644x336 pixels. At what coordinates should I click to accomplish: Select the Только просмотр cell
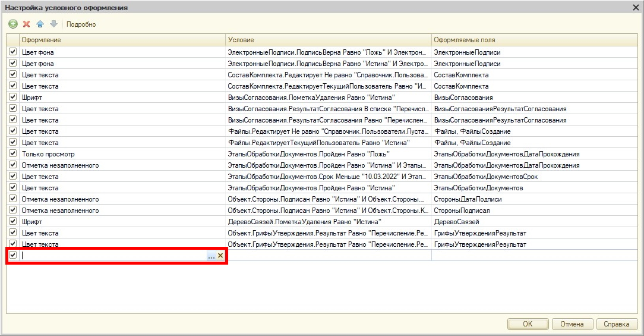(x=122, y=154)
